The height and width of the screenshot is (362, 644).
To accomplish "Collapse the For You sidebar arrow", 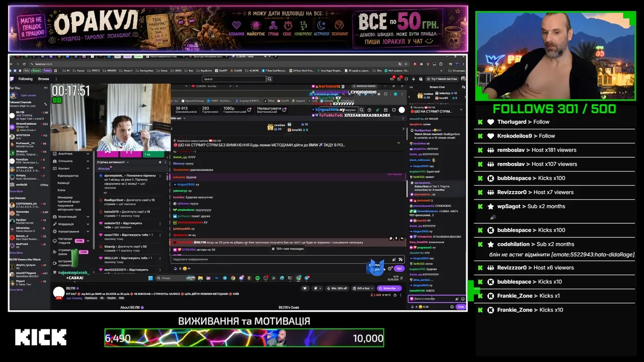I will 46,88.
